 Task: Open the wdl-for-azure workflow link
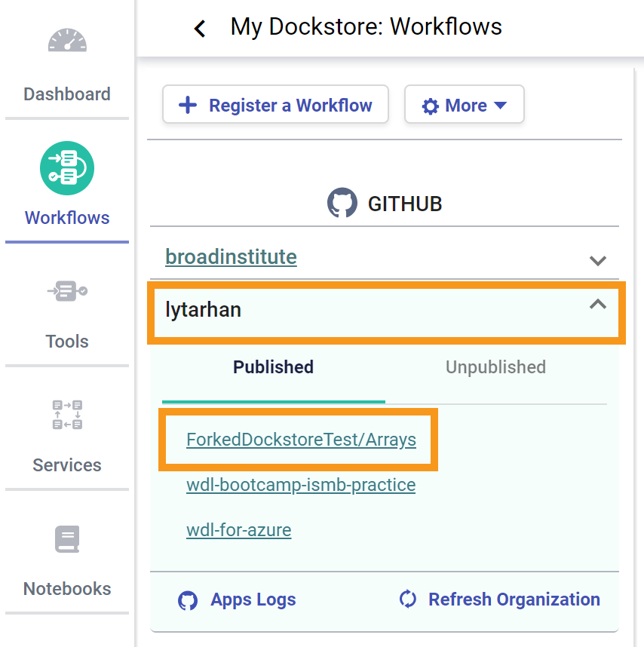(x=238, y=530)
